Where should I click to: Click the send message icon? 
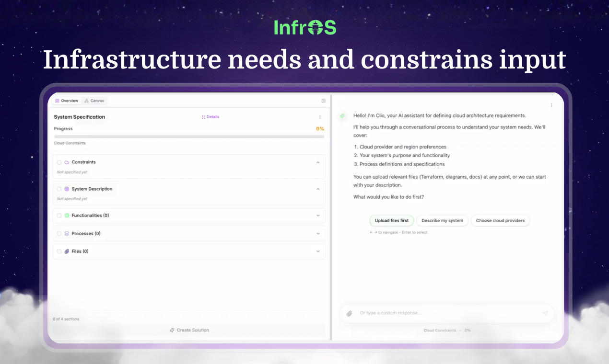tap(545, 313)
